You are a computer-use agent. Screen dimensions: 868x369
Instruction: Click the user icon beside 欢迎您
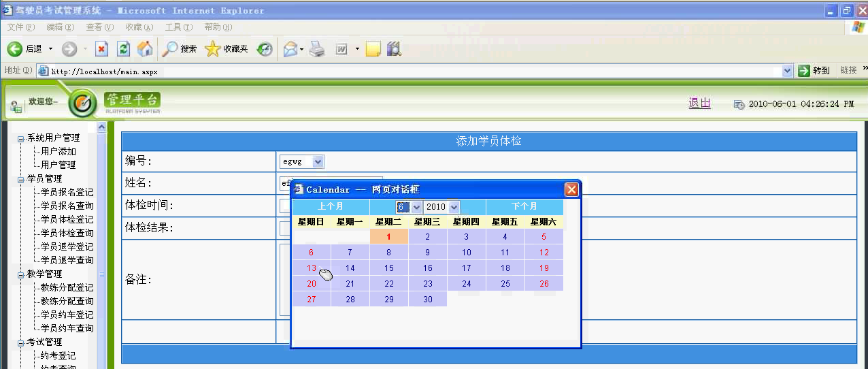click(x=16, y=106)
